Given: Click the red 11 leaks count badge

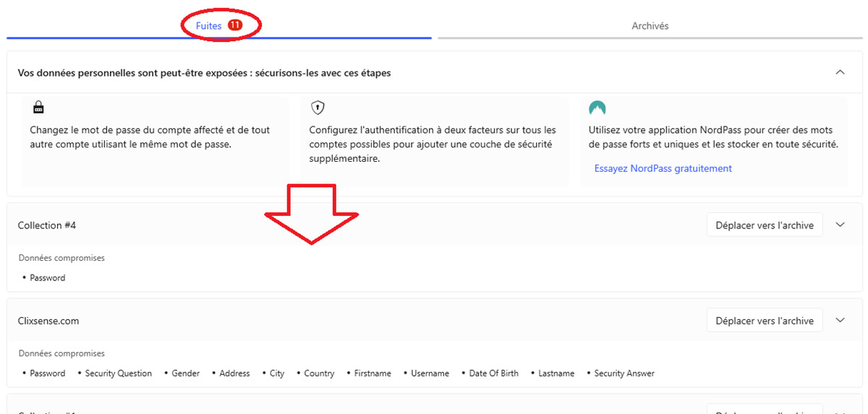Looking at the screenshot, I should (x=234, y=25).
